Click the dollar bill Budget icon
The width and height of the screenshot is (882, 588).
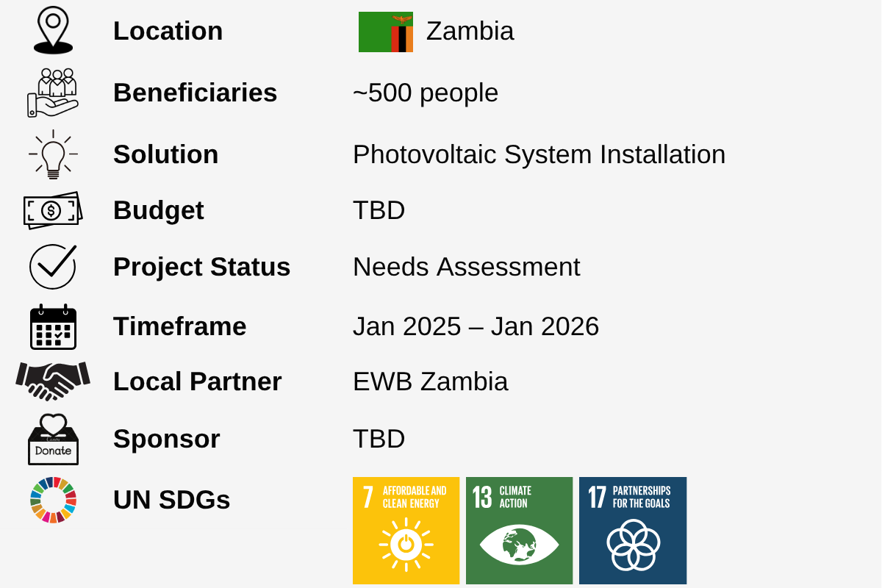(53, 210)
